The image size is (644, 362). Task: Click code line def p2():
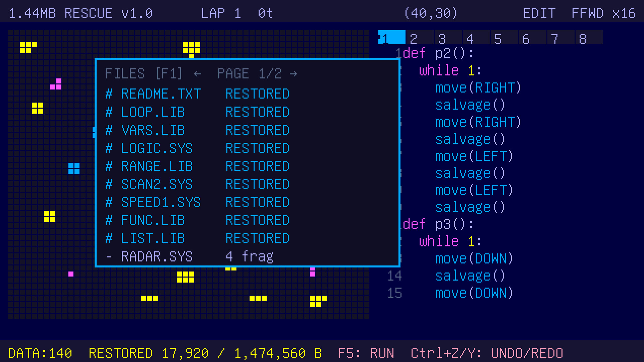pos(438,54)
